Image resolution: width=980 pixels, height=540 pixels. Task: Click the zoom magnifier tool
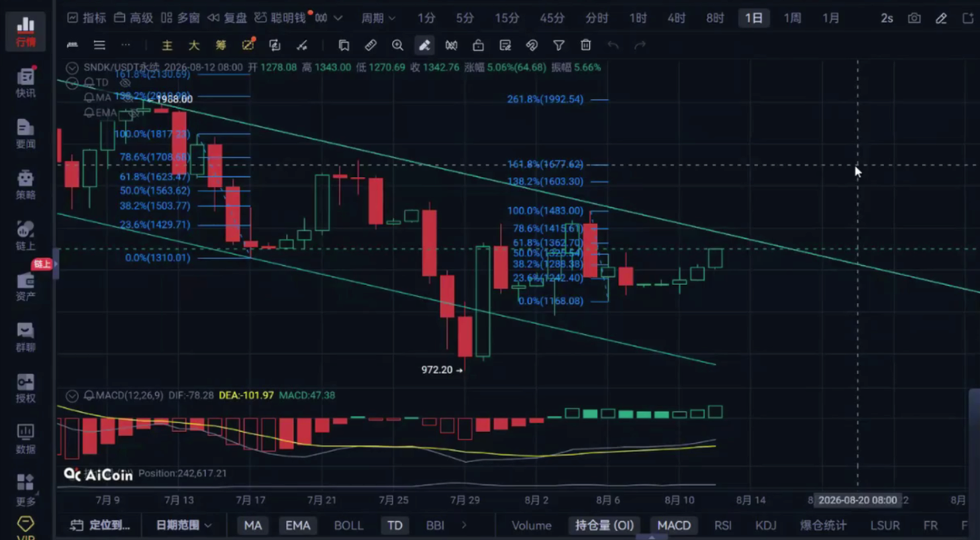coord(397,45)
